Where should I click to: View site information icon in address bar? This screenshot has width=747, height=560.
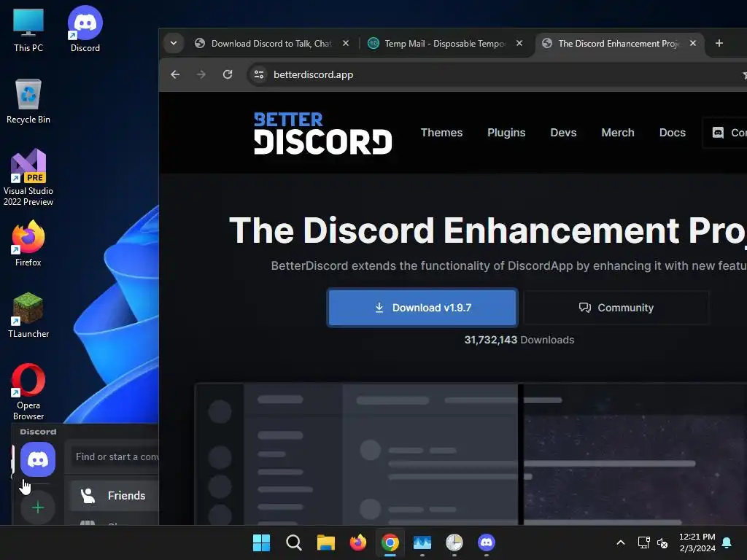tap(259, 75)
